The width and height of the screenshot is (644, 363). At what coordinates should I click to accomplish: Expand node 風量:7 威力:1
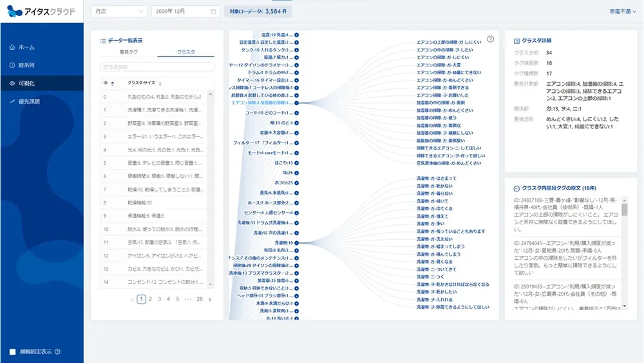pyautogui.click(x=296, y=57)
